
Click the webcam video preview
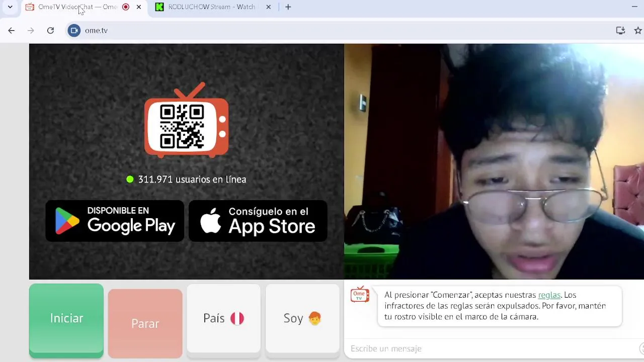point(494,161)
